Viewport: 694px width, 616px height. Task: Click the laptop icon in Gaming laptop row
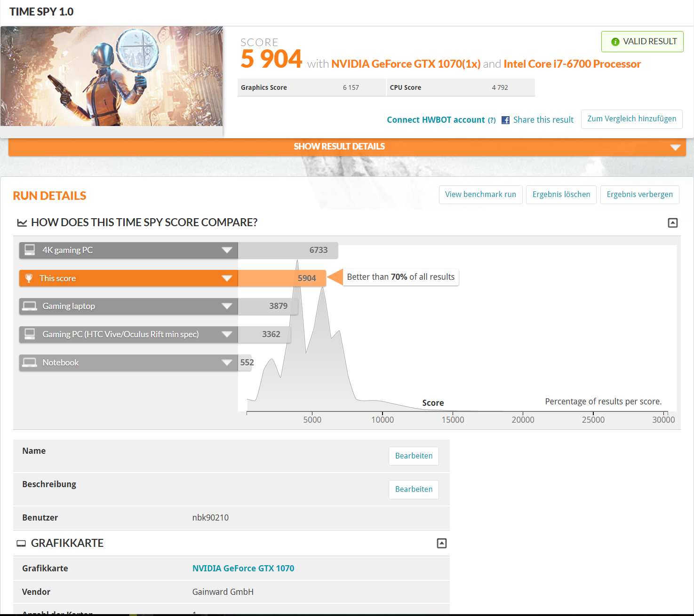tap(30, 306)
